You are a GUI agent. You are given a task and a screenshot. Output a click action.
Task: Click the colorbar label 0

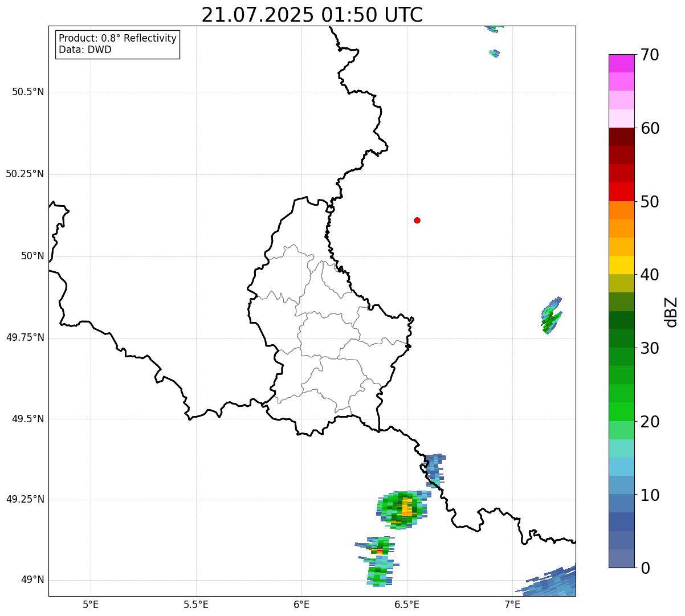[x=645, y=568]
